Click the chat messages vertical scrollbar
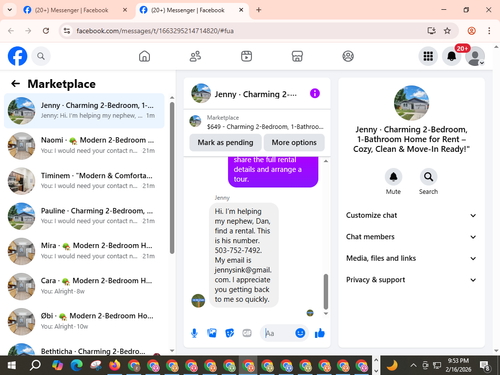The image size is (500, 375). tap(326, 292)
